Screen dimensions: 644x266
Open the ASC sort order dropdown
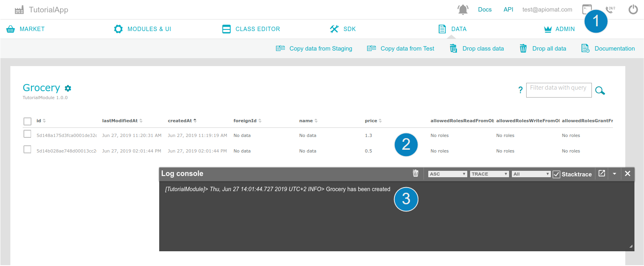448,174
